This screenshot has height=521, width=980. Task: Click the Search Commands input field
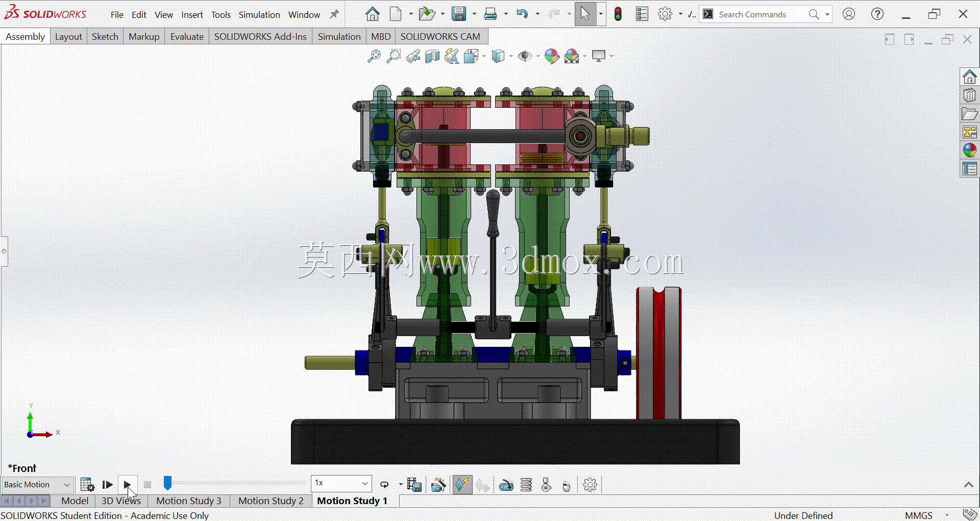coord(761,14)
